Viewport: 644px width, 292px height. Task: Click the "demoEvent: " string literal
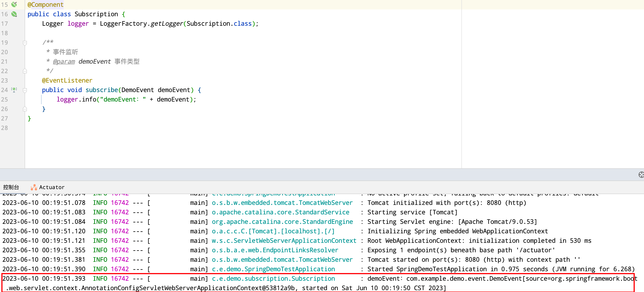[123, 99]
